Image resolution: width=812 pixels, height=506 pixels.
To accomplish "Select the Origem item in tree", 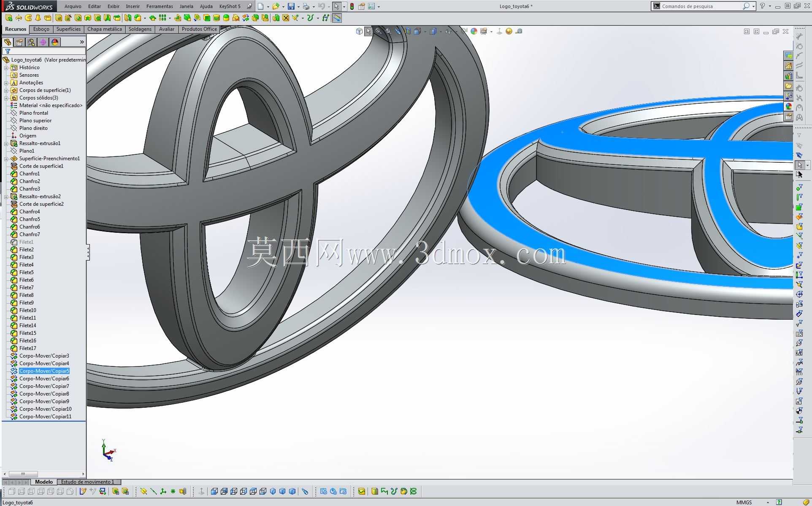I will [x=27, y=136].
